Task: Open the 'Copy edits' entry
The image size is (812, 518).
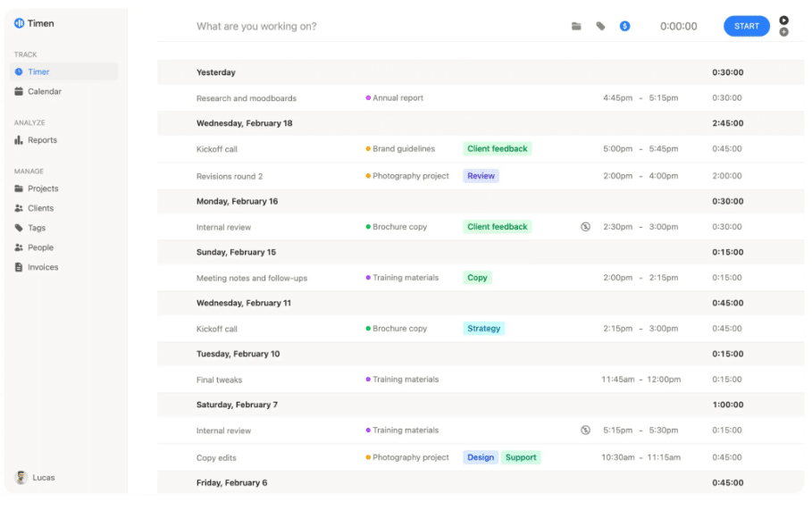Action: [216, 458]
